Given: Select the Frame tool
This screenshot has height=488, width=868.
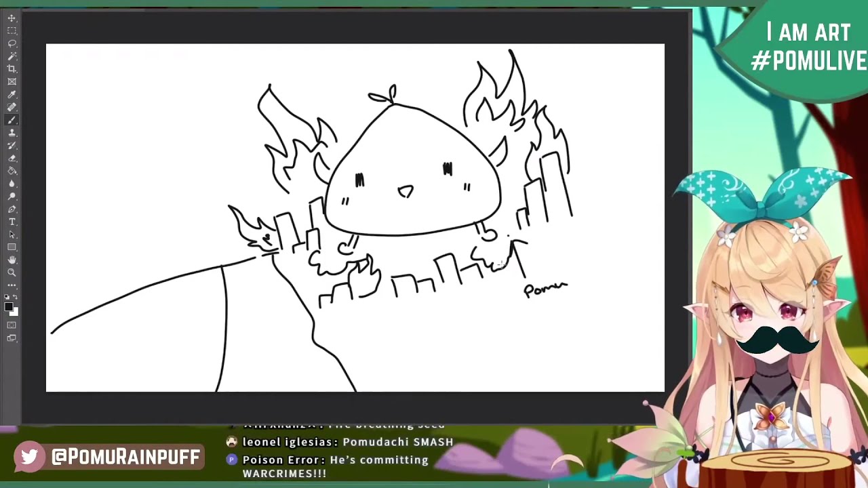Looking at the screenshot, I should [x=12, y=82].
